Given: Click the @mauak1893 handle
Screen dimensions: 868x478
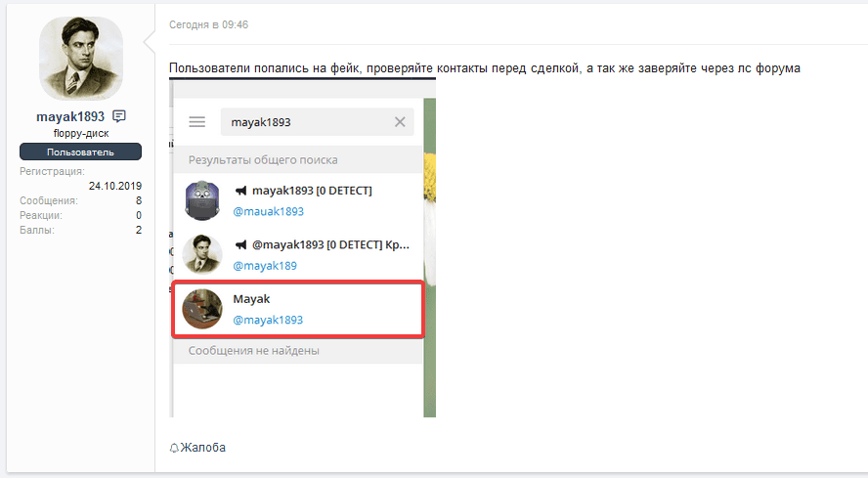Looking at the screenshot, I should [269, 211].
